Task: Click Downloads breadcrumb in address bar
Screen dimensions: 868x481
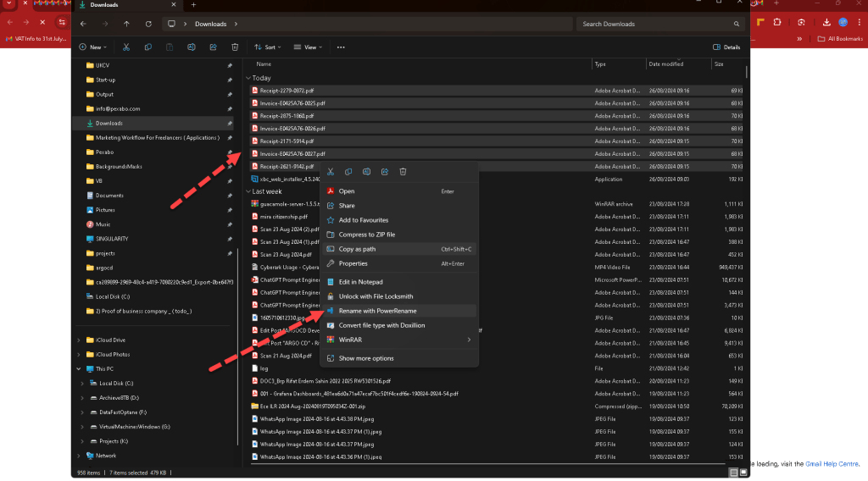Action: point(210,24)
